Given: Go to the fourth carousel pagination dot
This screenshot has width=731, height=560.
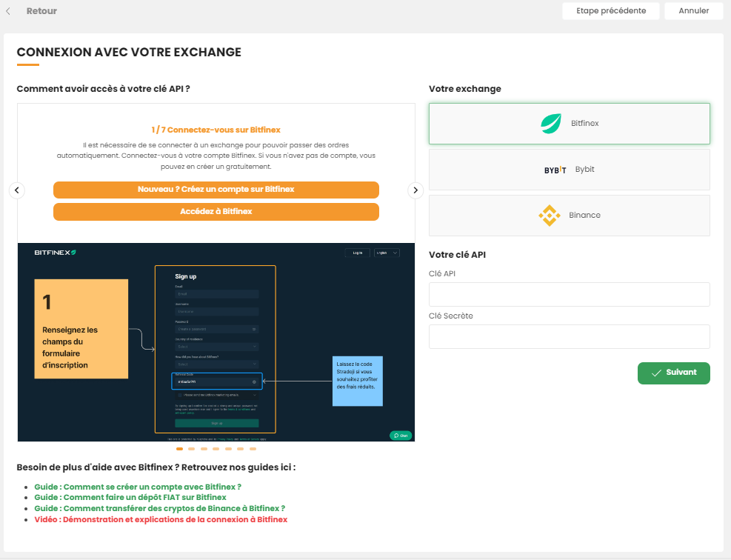Looking at the screenshot, I should point(216,449).
